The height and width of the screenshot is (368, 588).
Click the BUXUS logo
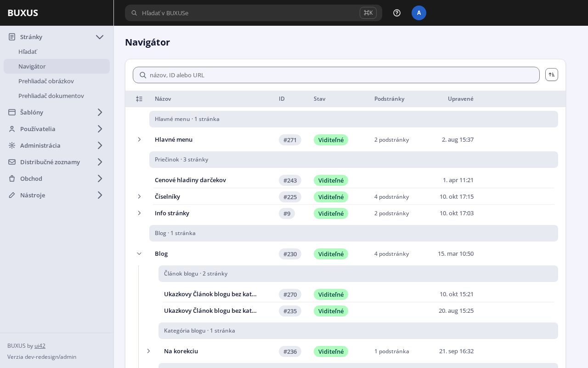23,13
